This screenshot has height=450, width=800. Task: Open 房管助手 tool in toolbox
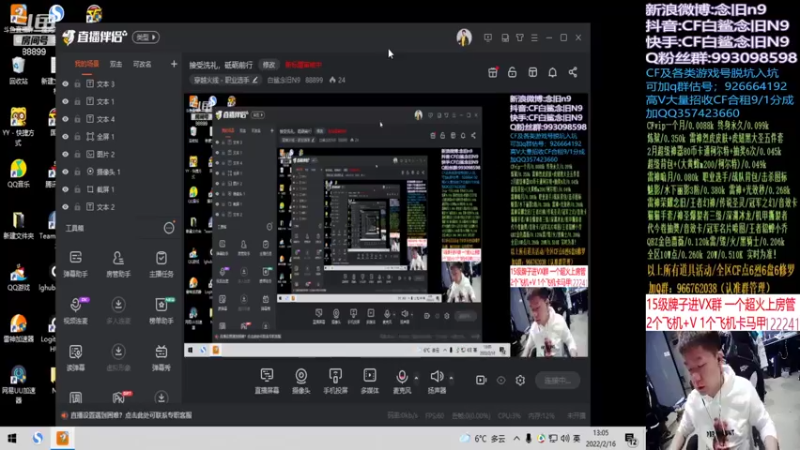[118, 264]
